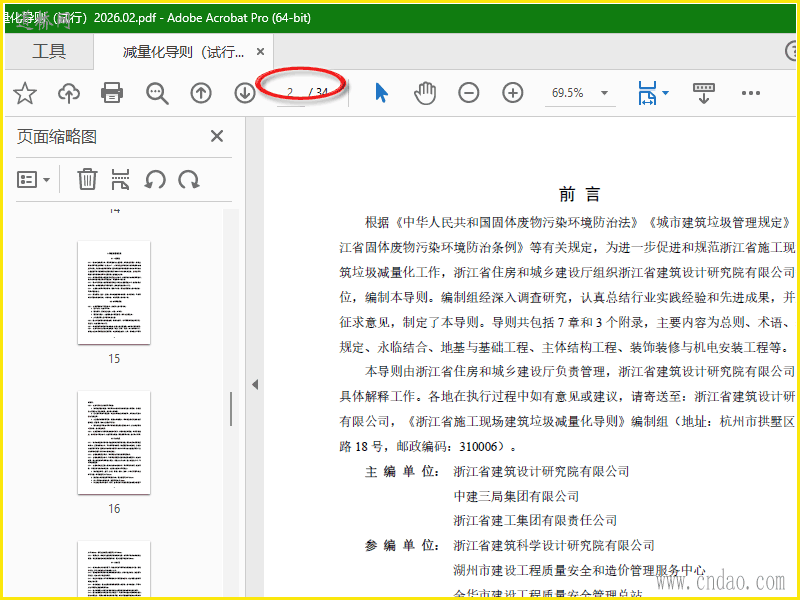Screen dimensions: 800x600
Task: Rotate page counterclockwise
Action: click(x=155, y=180)
